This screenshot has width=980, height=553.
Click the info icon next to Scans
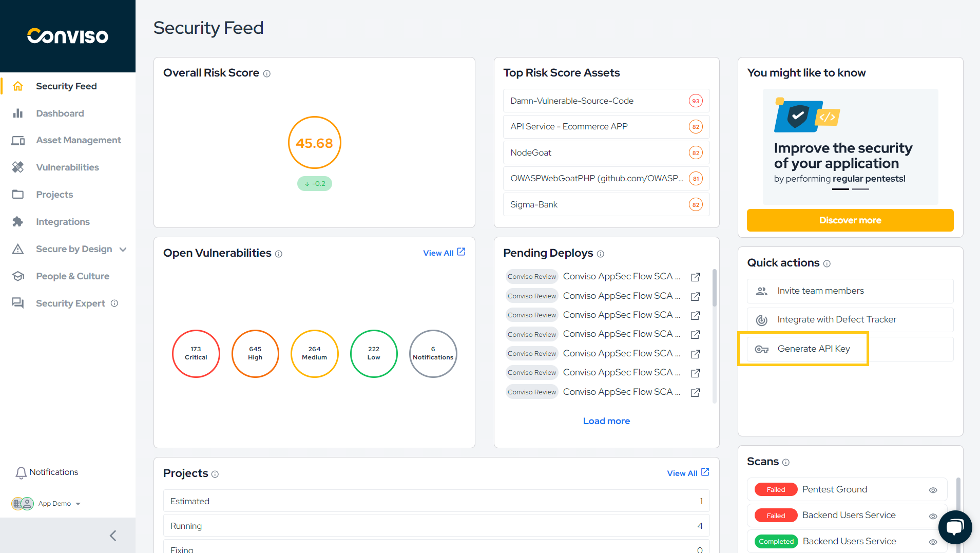click(x=786, y=462)
